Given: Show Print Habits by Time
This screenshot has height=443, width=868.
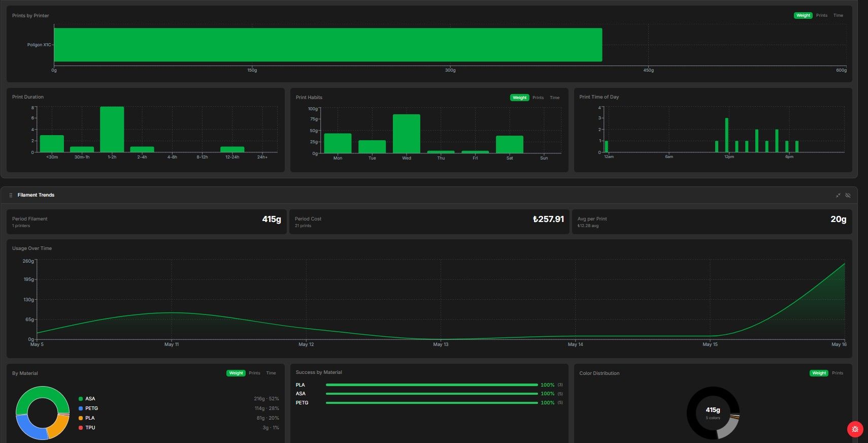Looking at the screenshot, I should [x=555, y=98].
